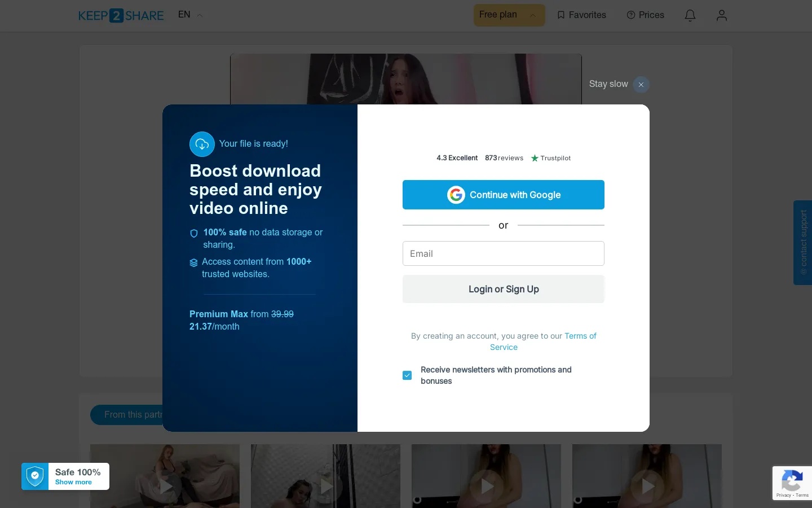Viewport: 812px width, 508px height.
Task: Click Login or Sign Up button
Action: [504, 289]
